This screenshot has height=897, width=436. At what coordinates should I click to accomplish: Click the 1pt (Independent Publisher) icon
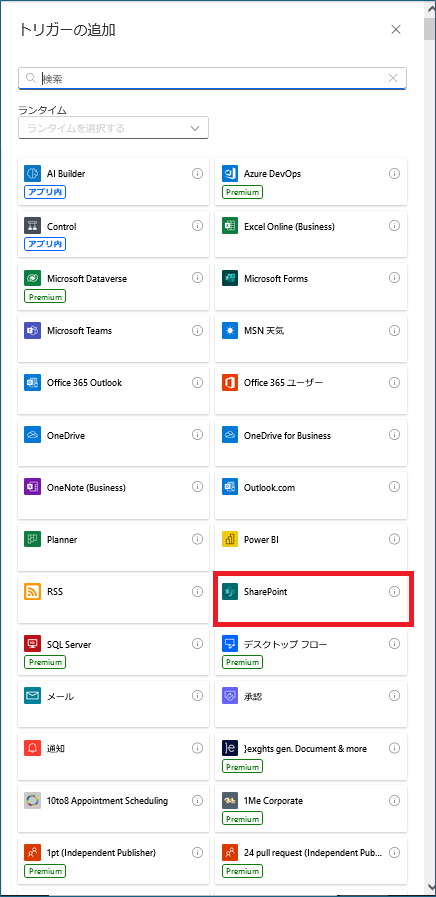pos(33,853)
